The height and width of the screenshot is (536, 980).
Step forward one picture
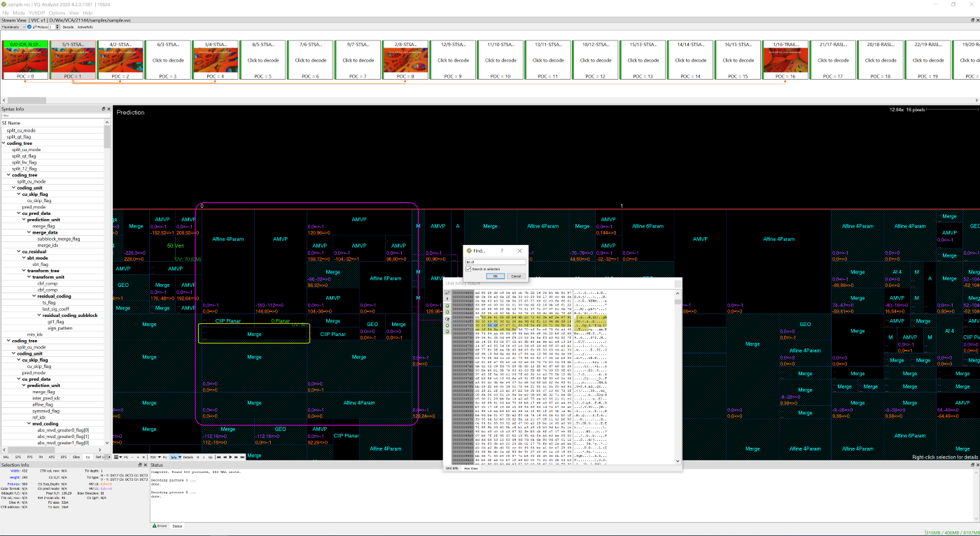point(237,457)
